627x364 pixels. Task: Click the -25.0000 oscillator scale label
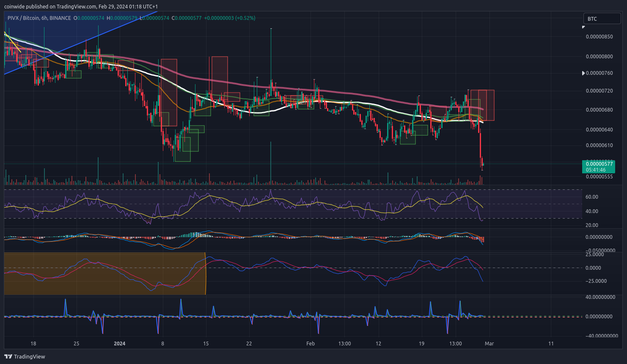pyautogui.click(x=596, y=281)
